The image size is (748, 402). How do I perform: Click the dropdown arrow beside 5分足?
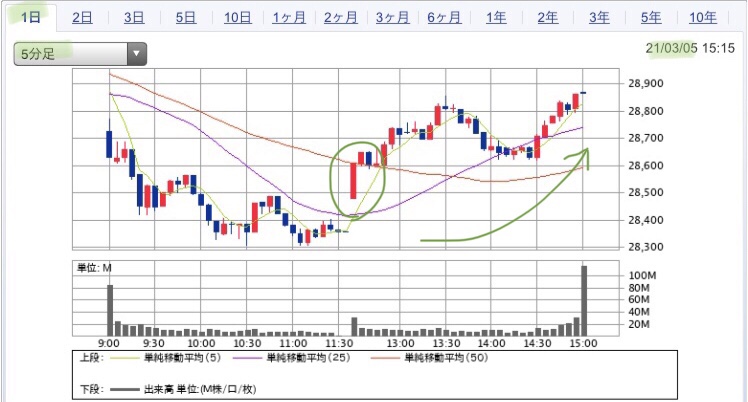[x=136, y=54]
